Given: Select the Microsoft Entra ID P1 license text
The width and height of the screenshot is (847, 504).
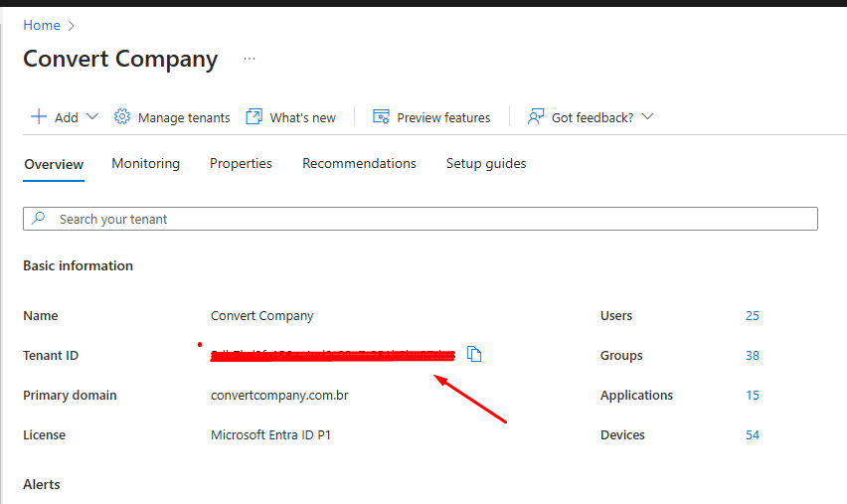Looking at the screenshot, I should (270, 435).
